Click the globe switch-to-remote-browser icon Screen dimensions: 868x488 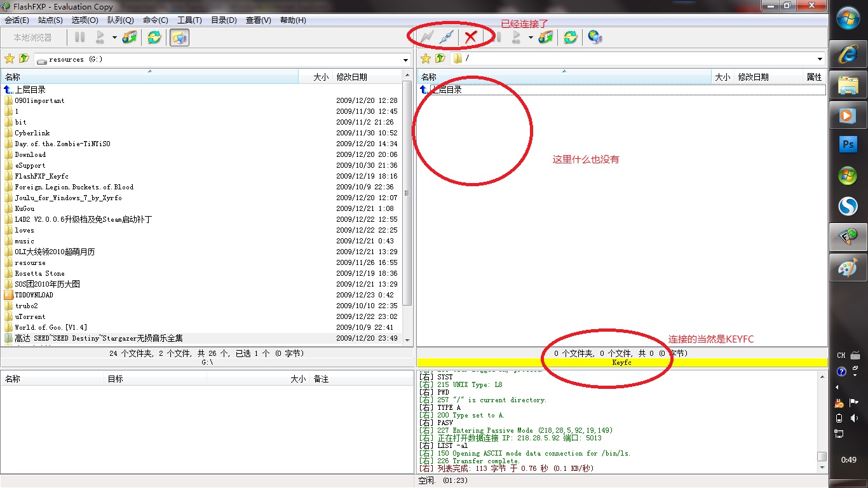click(x=595, y=37)
